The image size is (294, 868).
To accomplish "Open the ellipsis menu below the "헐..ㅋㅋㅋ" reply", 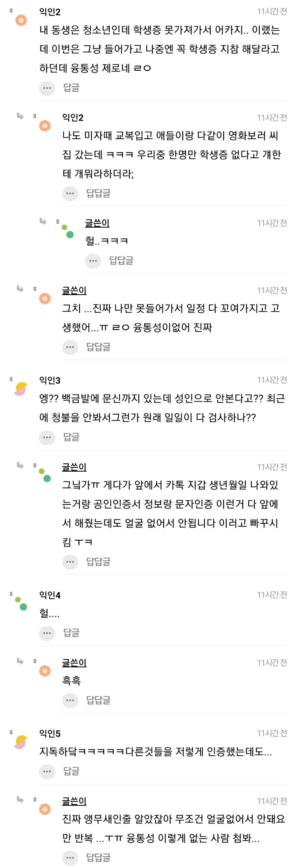I will pyautogui.click(x=93, y=261).
